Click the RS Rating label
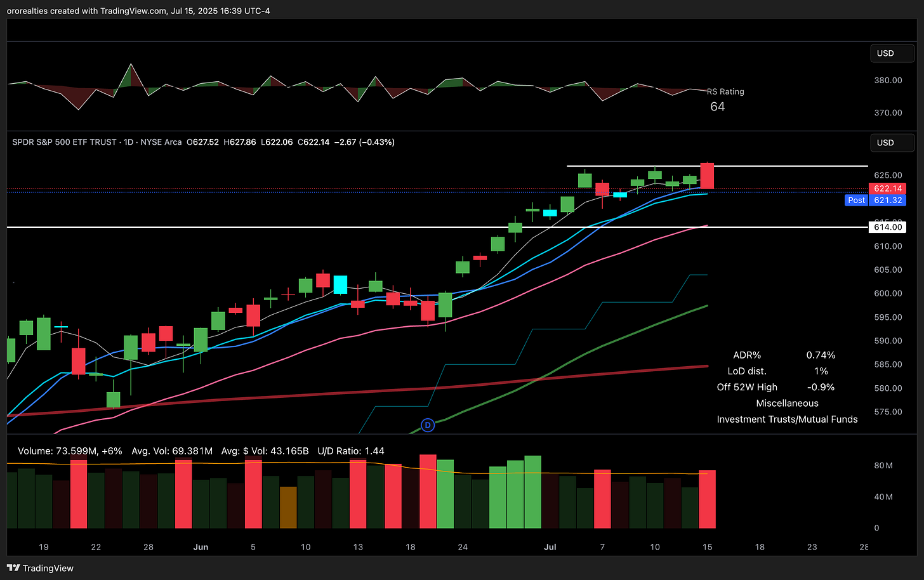Screen dimensions: 924x580 (726, 91)
